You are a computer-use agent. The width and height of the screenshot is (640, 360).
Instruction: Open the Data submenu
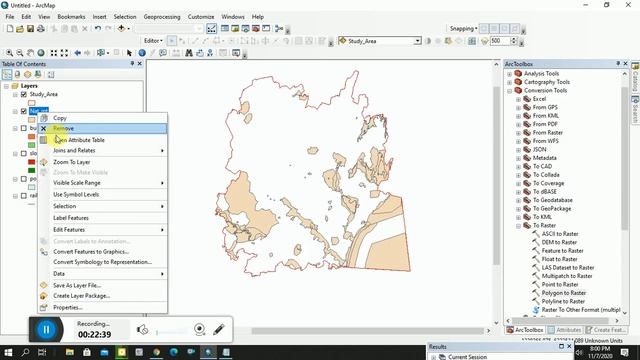102,273
